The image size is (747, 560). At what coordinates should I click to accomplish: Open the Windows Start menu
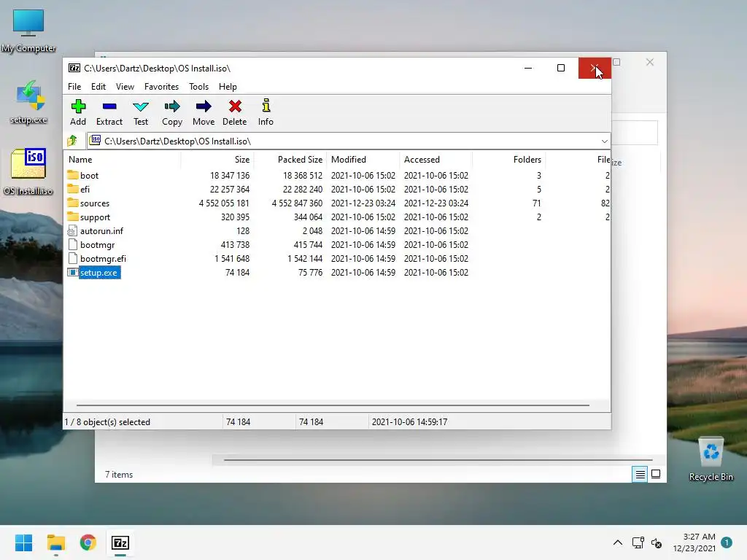(24, 542)
